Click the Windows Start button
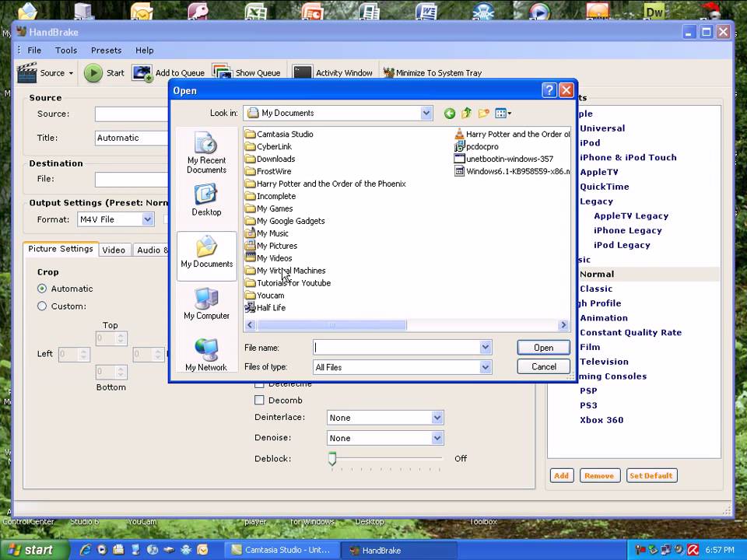The width and height of the screenshot is (747, 560). pos(33,550)
